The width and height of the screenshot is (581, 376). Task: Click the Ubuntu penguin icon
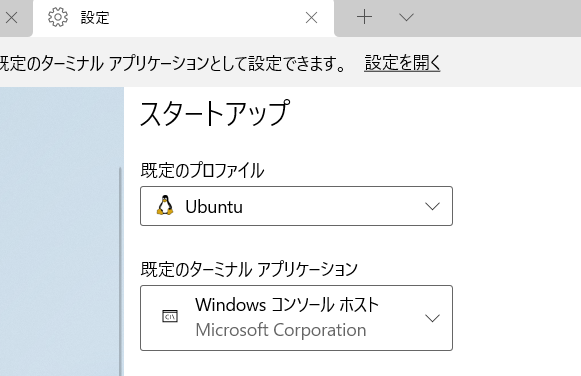pos(165,206)
